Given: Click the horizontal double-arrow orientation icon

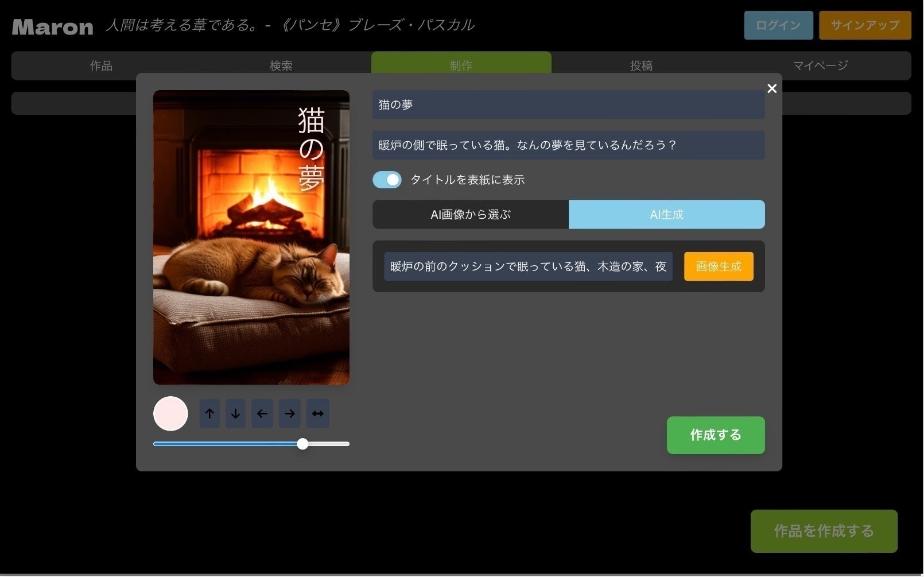Looking at the screenshot, I should pyautogui.click(x=317, y=413).
